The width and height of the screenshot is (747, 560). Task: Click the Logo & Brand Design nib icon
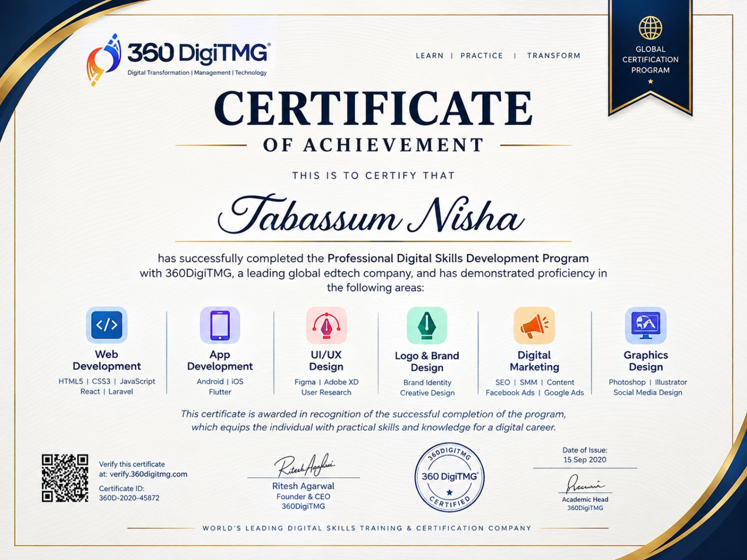tap(427, 325)
